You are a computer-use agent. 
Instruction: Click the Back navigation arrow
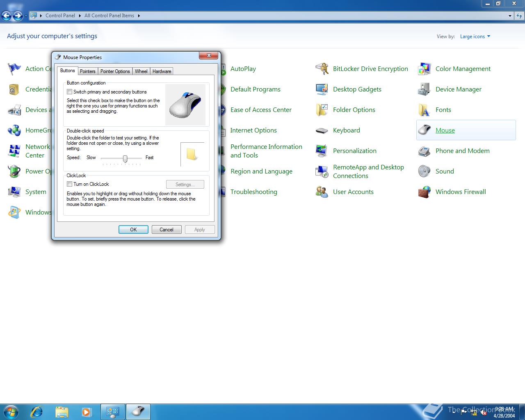(6, 16)
